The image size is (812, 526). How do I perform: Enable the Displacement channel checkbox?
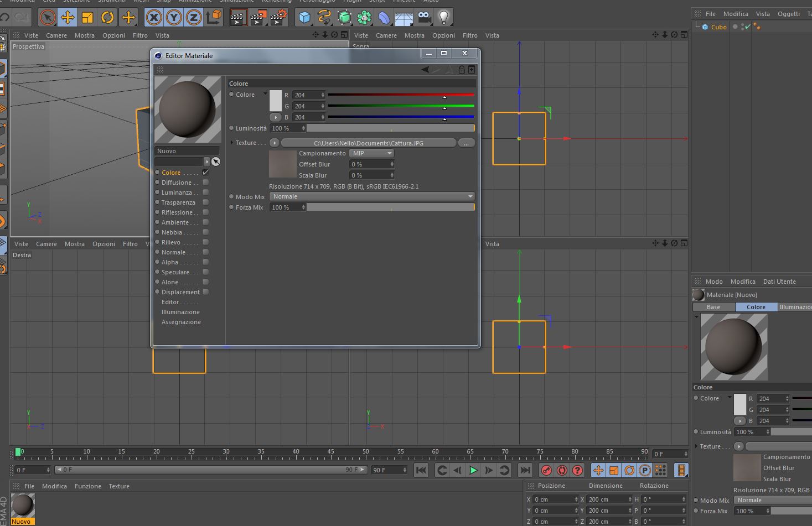click(x=205, y=292)
